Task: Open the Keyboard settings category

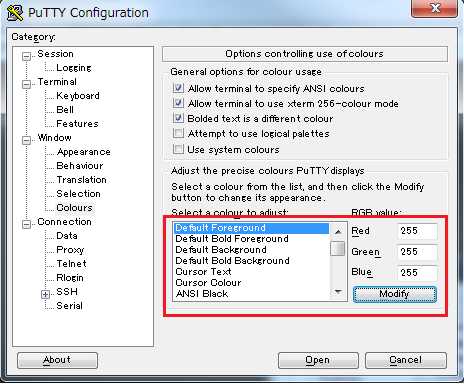Action: (x=78, y=96)
